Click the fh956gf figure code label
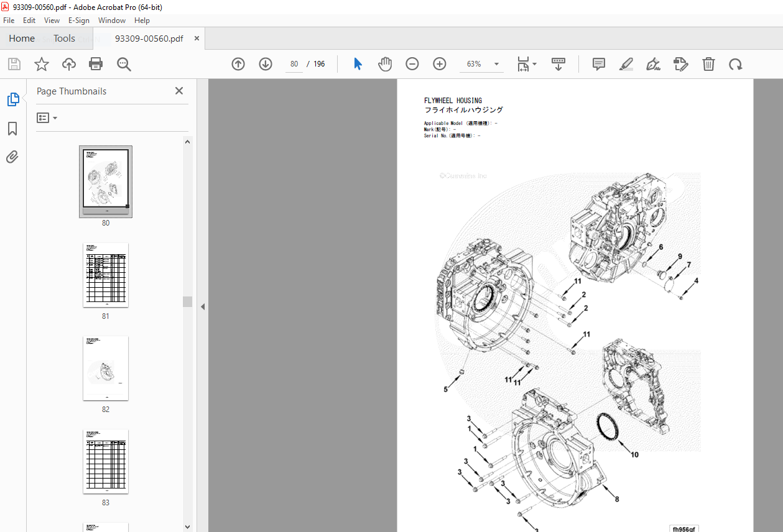Screen dimensions: 783x532 (x=684, y=530)
